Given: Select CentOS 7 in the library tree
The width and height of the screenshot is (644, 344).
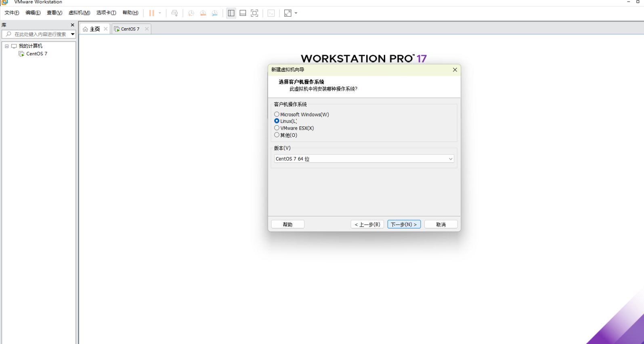Looking at the screenshot, I should [36, 54].
